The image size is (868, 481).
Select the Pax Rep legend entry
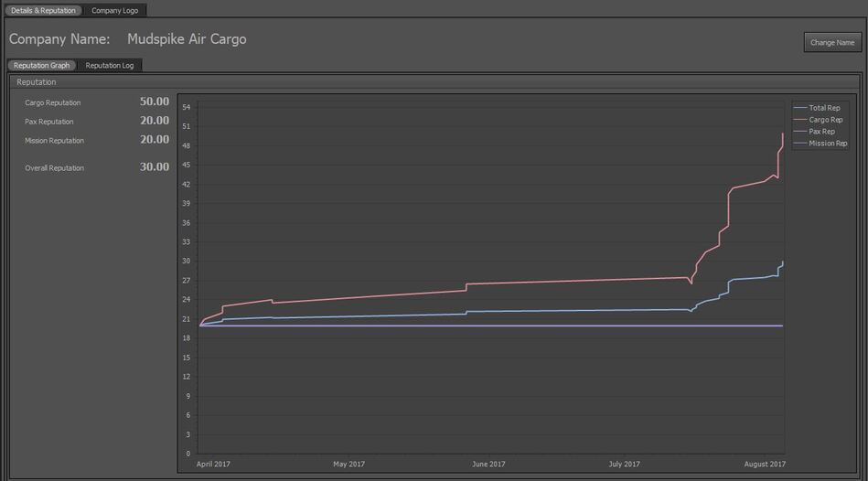tap(821, 132)
